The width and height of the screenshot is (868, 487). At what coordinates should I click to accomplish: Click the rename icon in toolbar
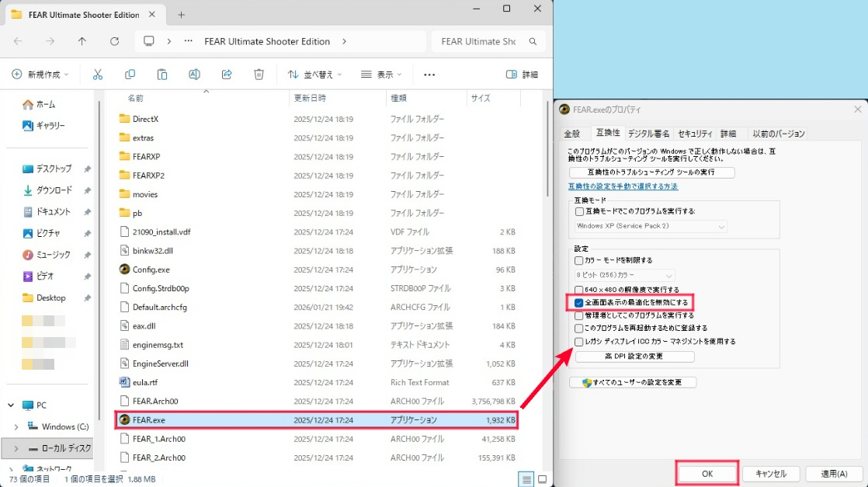194,75
